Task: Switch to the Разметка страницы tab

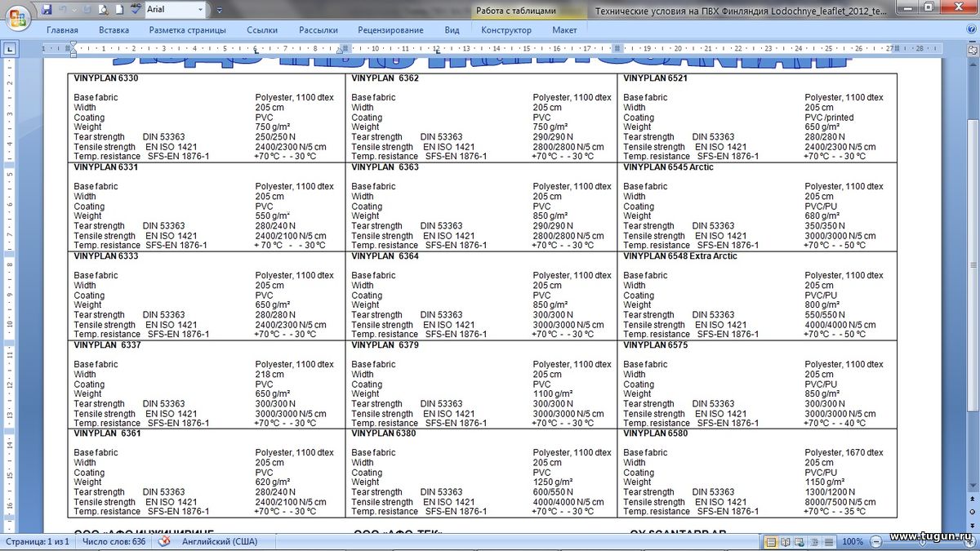Action: pos(187,30)
